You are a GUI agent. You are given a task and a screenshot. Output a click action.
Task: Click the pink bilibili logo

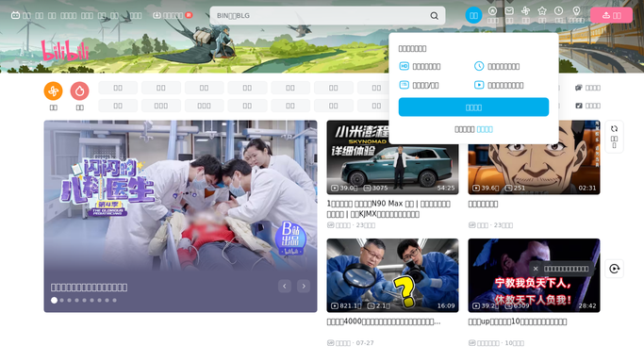tap(65, 51)
